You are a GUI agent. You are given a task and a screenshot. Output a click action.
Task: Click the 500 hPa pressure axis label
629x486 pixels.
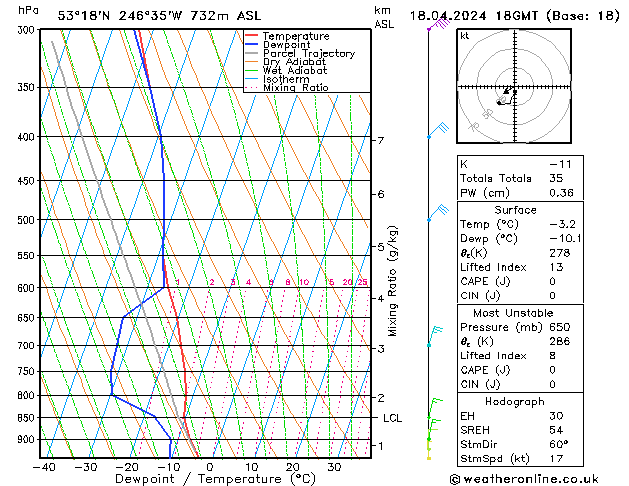coord(28,220)
